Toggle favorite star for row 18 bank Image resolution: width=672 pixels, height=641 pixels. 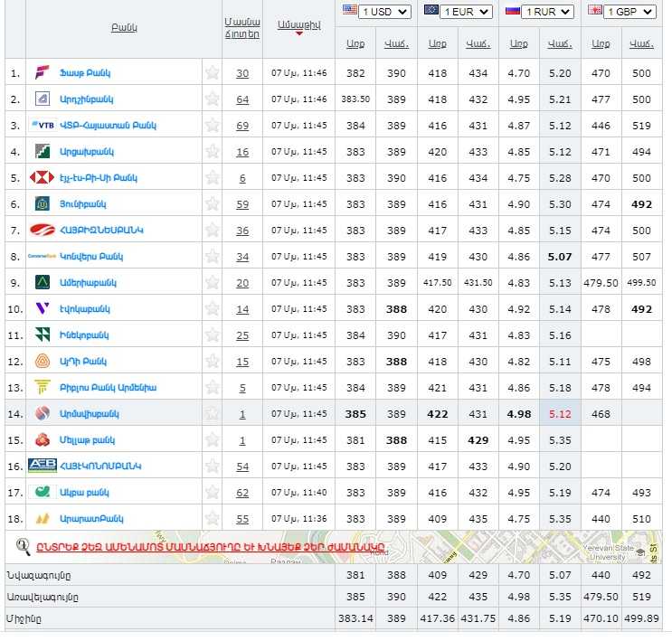coord(213,519)
